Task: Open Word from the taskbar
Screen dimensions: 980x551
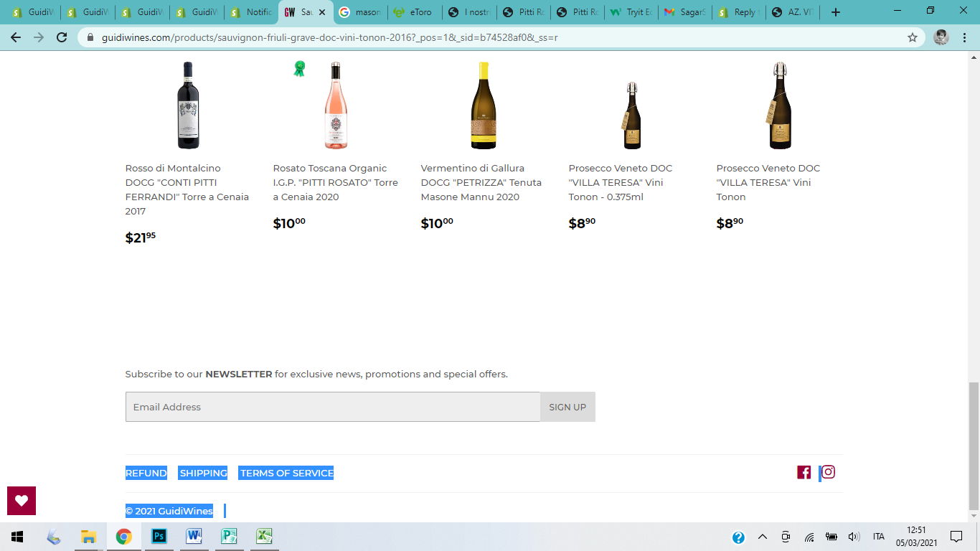Action: click(x=194, y=537)
